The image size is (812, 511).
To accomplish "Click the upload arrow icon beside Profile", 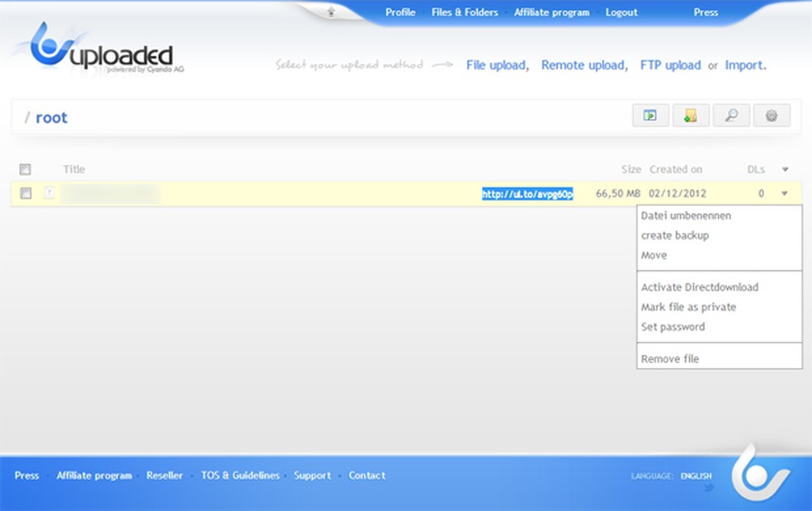I will (x=332, y=12).
